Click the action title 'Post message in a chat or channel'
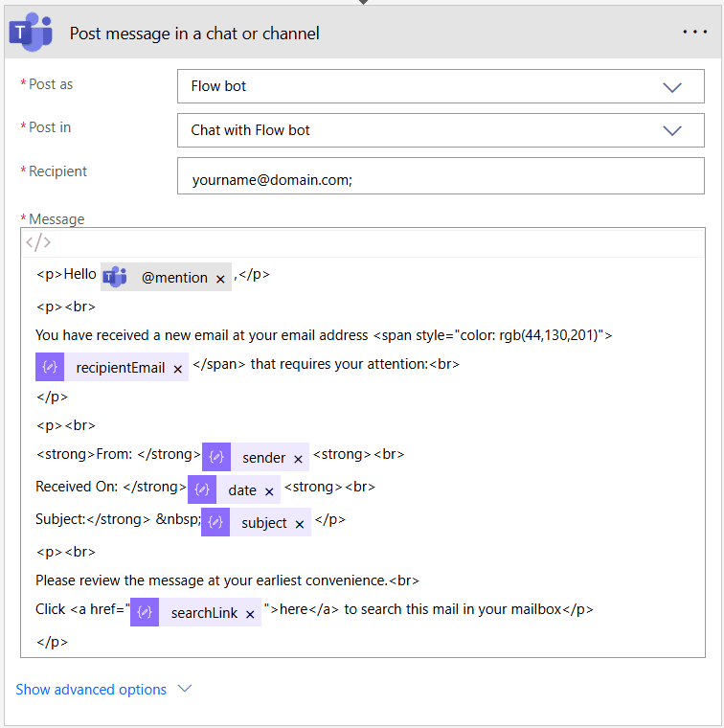724x728 pixels. [194, 34]
